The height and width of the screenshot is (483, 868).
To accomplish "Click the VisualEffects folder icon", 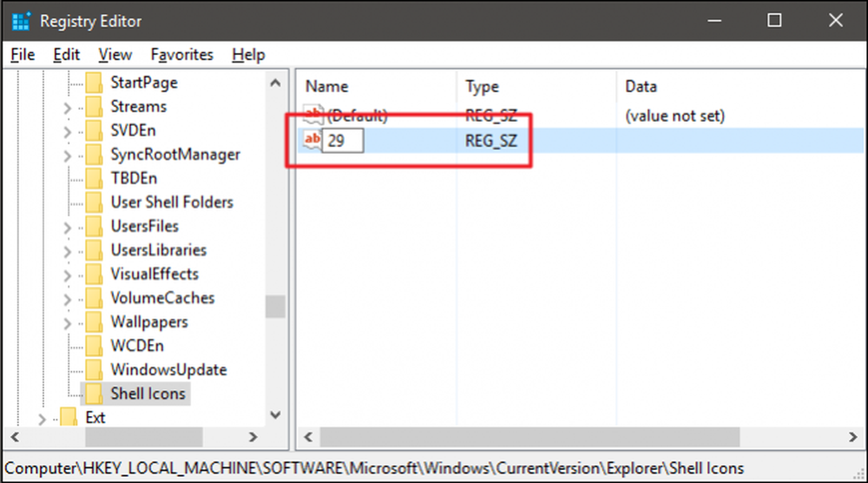I will coord(94,275).
